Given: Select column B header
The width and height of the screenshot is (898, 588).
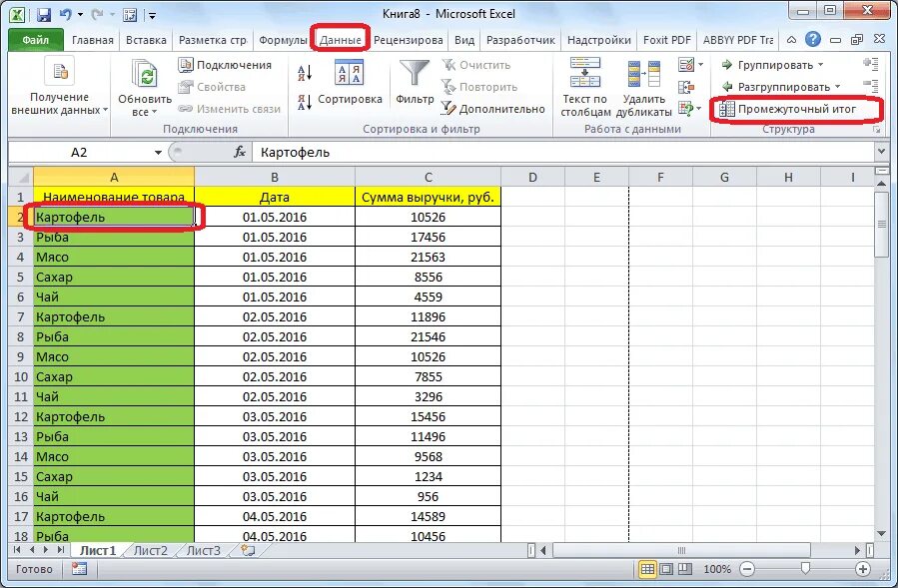Looking at the screenshot, I should tap(275, 177).
